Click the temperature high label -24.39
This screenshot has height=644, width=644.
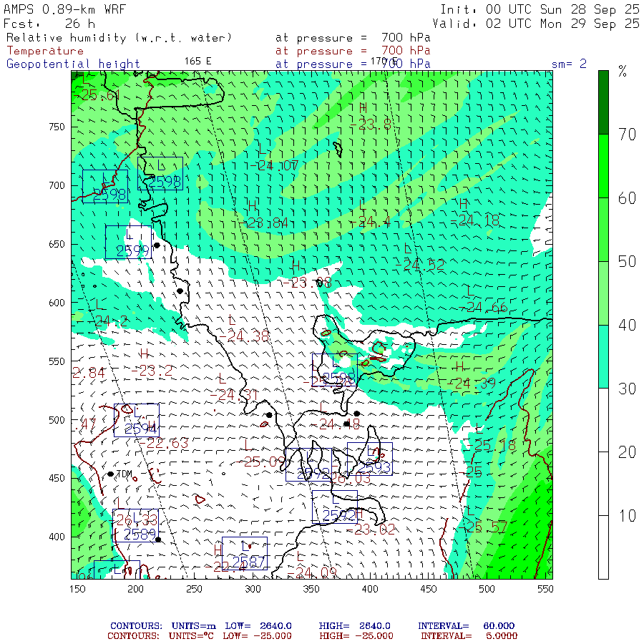(472, 384)
